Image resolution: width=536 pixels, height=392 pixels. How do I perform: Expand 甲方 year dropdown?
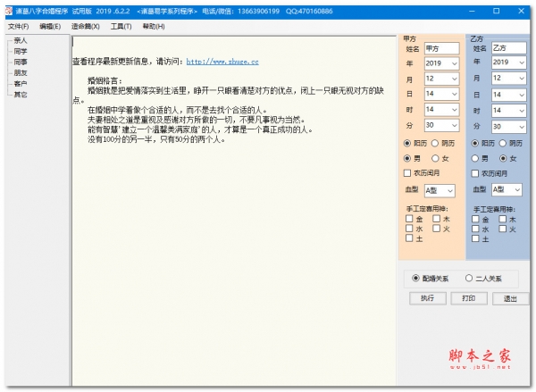coord(455,63)
